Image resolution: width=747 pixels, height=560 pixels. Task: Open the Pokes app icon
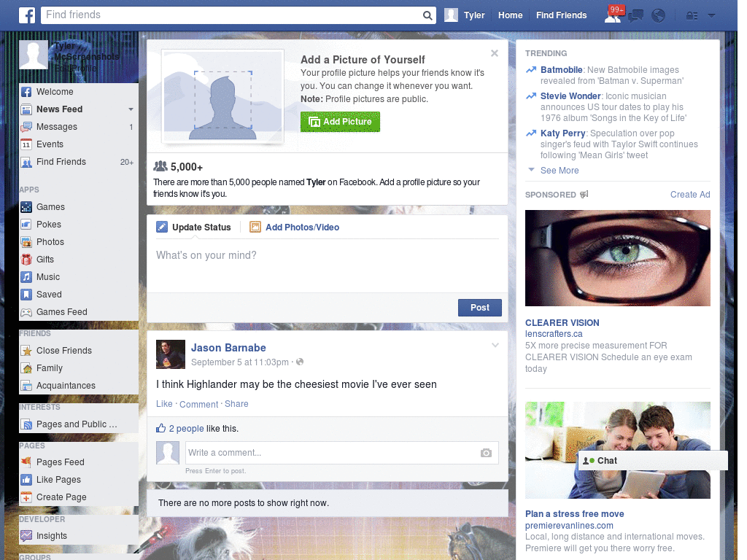tap(26, 225)
